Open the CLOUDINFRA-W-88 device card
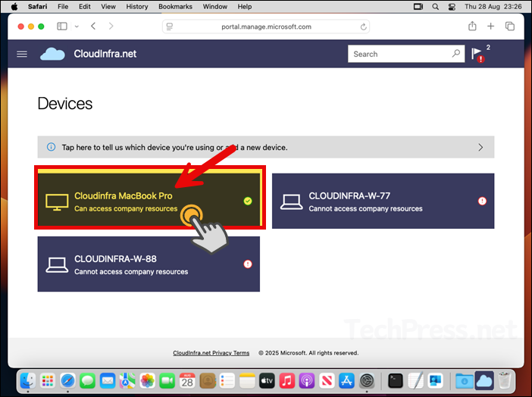 [149, 264]
